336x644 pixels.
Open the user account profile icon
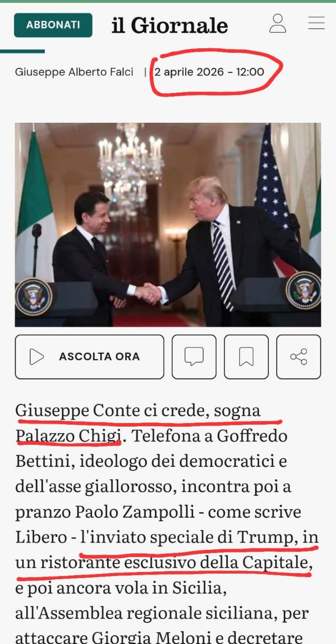[x=278, y=23]
